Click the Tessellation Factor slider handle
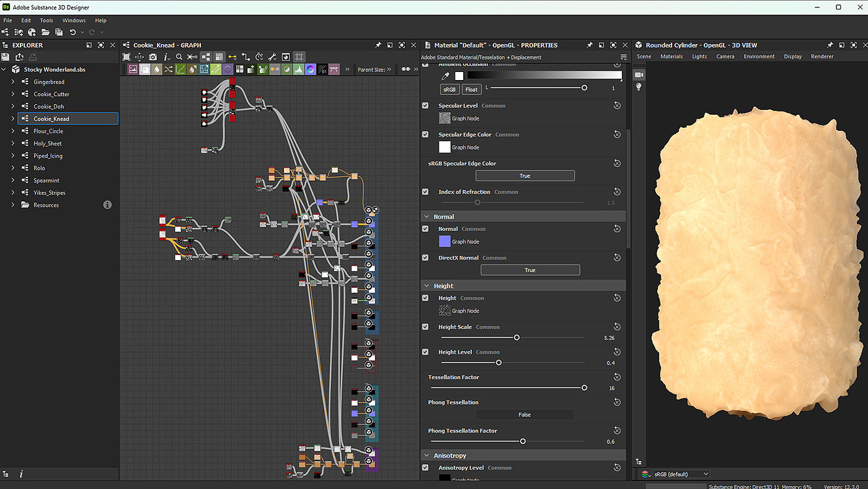 coord(584,388)
